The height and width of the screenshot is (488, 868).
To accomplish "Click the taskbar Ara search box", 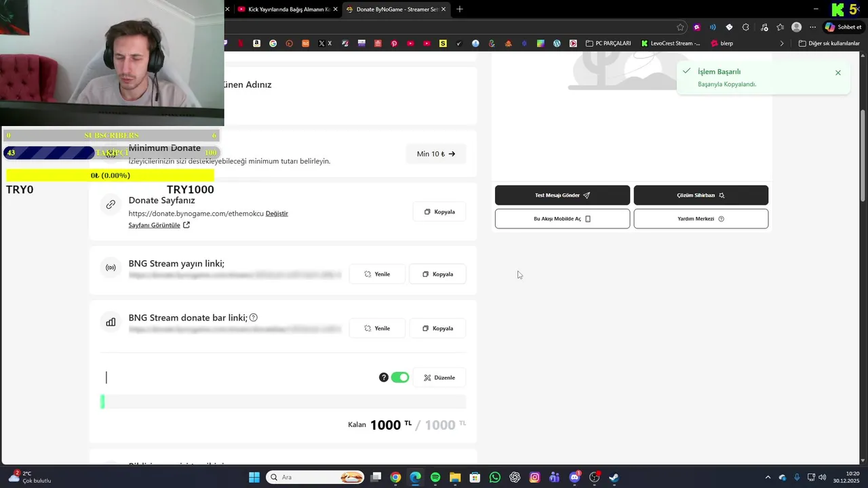I will pos(315,477).
